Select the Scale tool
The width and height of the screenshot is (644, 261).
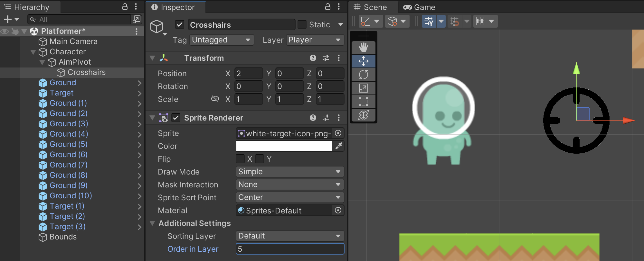(363, 88)
